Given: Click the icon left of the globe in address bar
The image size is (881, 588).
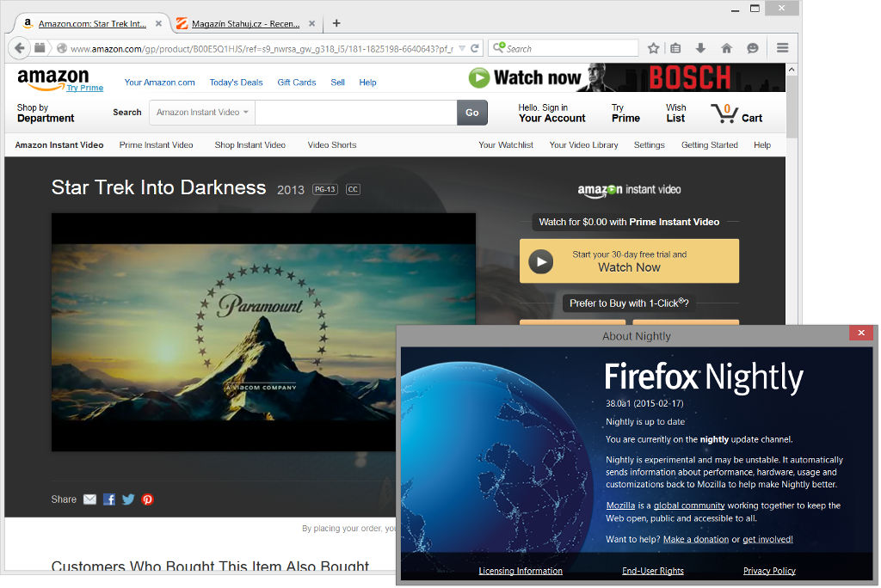Looking at the screenshot, I should tap(40, 48).
